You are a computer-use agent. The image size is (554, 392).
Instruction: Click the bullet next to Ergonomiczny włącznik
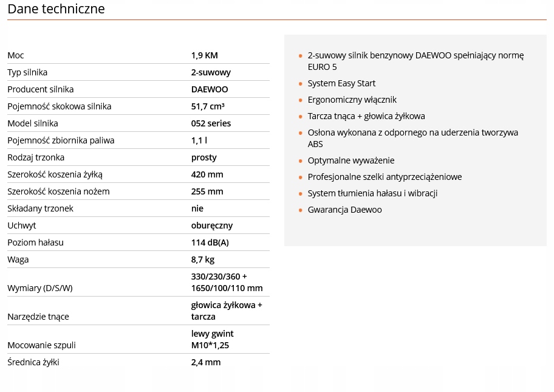[x=300, y=100]
